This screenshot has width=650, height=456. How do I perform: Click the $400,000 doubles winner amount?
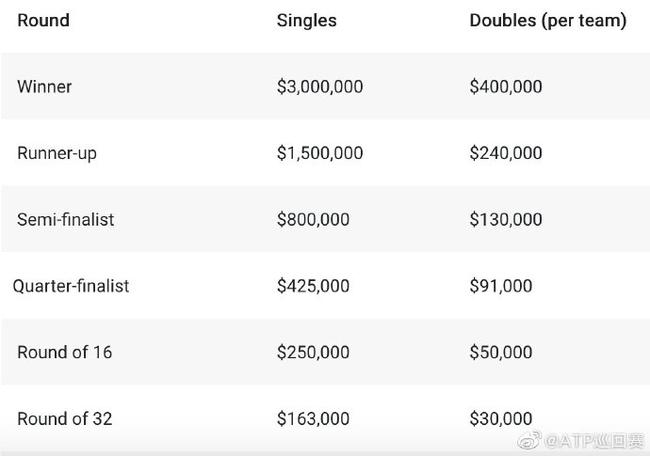click(x=506, y=87)
